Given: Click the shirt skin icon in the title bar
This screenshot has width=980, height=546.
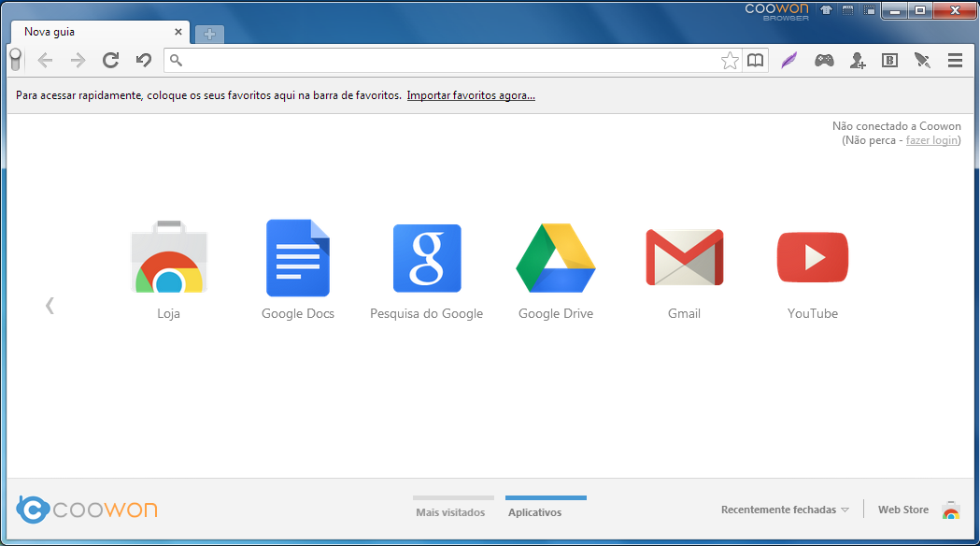Looking at the screenshot, I should coord(826,10).
